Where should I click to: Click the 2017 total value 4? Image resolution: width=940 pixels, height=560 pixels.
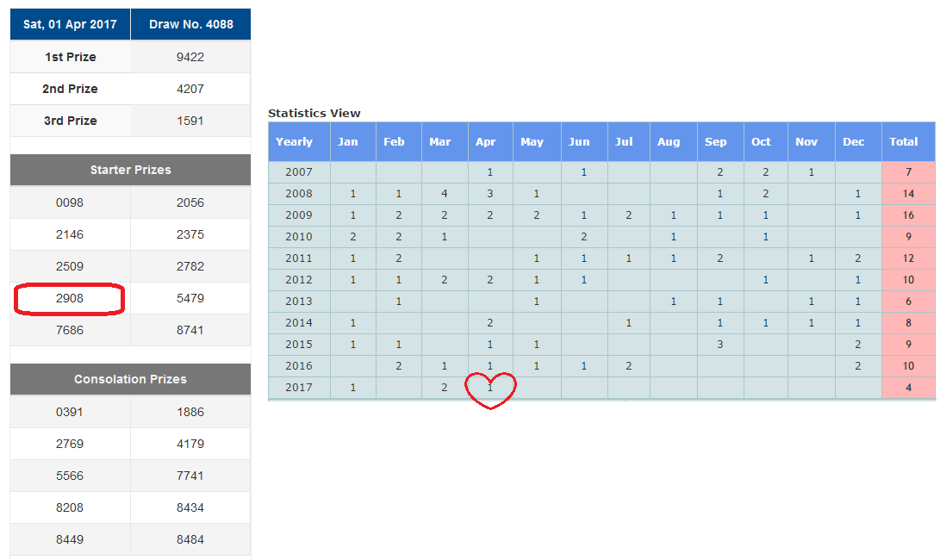908,388
